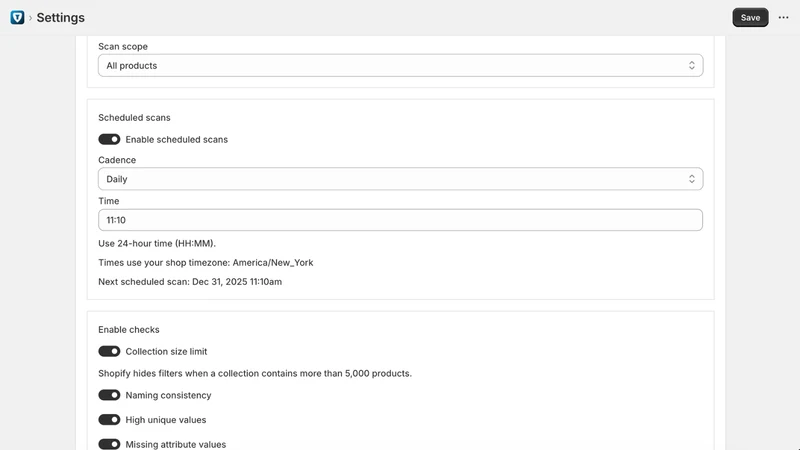Click the shop timezone America/New_York text

tap(206, 263)
